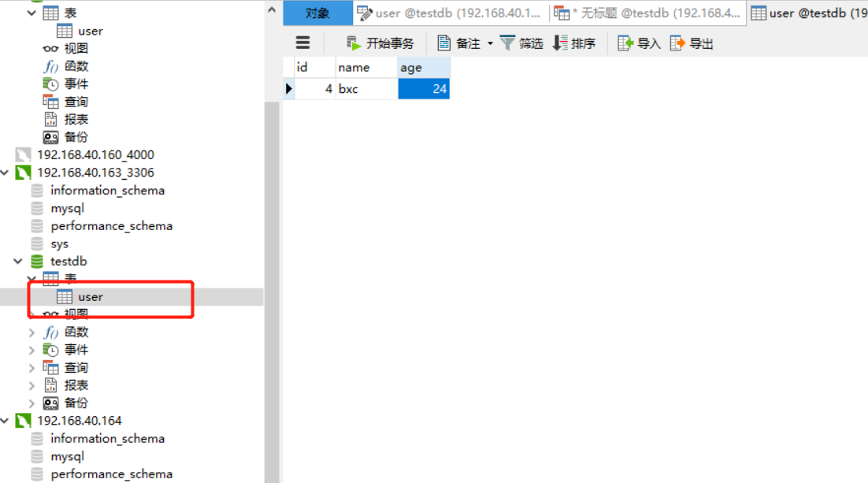
Task: Select the first 备份 (Backup) node
Action: pyautogui.click(x=76, y=137)
